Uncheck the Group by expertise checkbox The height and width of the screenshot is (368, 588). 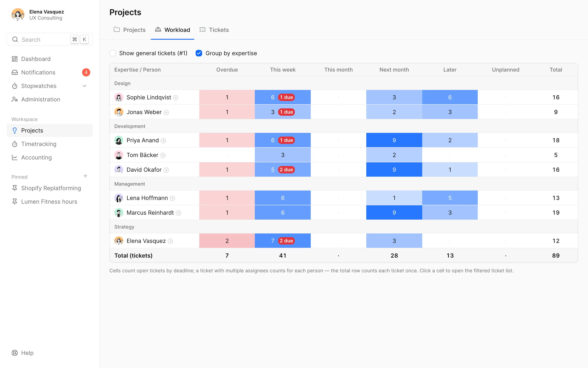[x=199, y=53]
